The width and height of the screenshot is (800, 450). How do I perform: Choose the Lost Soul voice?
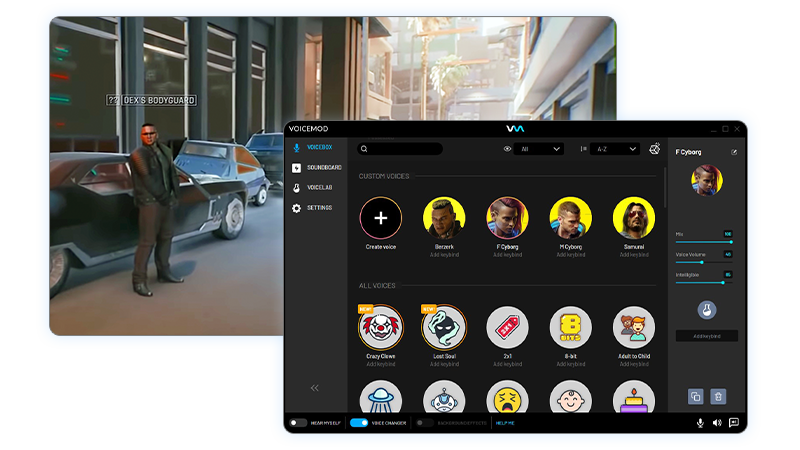444,327
